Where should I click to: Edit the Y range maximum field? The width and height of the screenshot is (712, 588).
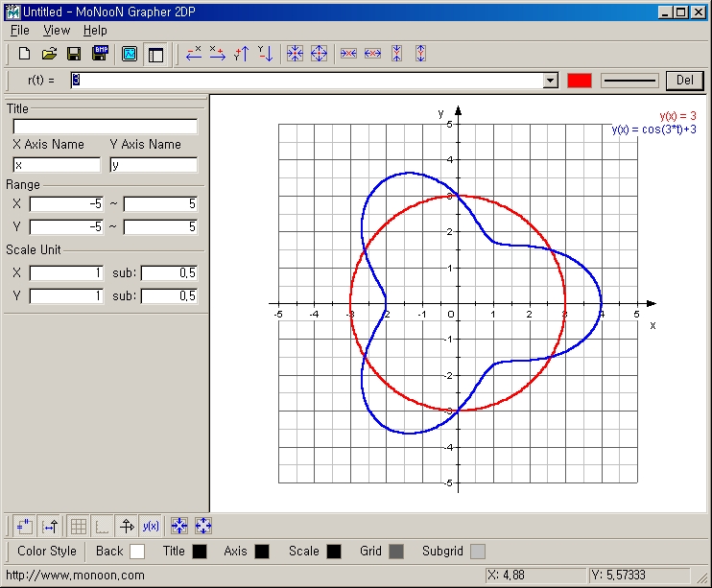click(161, 226)
